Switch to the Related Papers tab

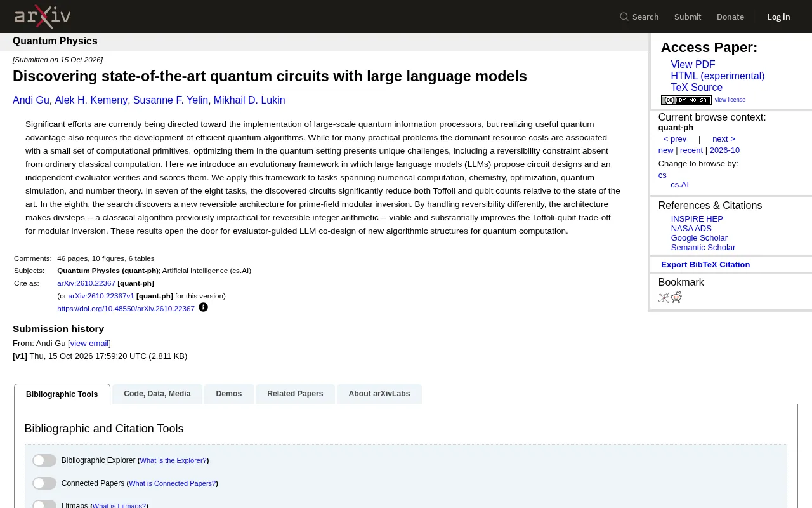click(295, 394)
